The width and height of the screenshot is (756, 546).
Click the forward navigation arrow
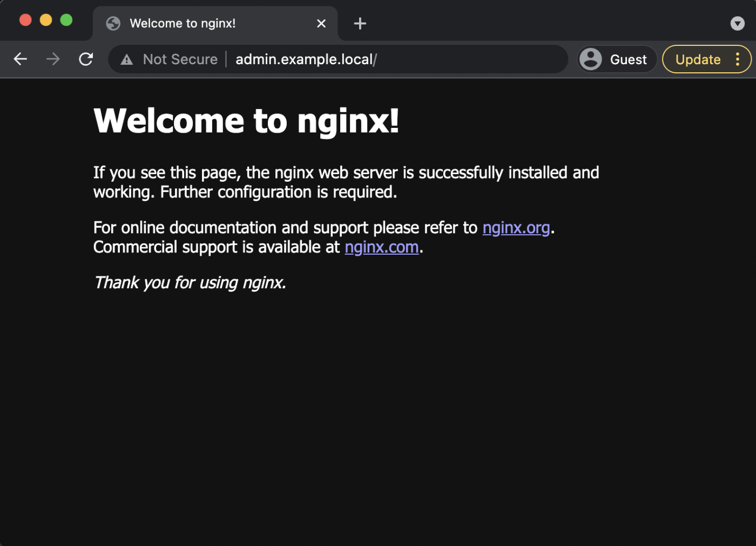[x=53, y=59]
